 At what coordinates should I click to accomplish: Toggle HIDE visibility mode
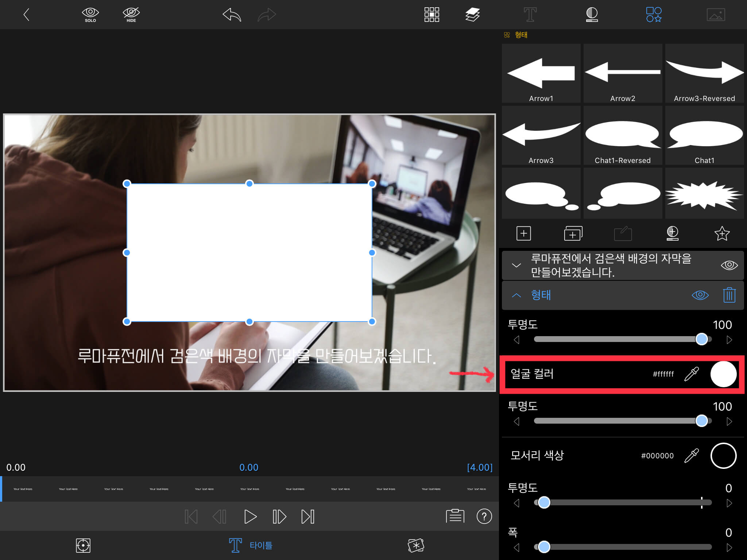pos(131,15)
